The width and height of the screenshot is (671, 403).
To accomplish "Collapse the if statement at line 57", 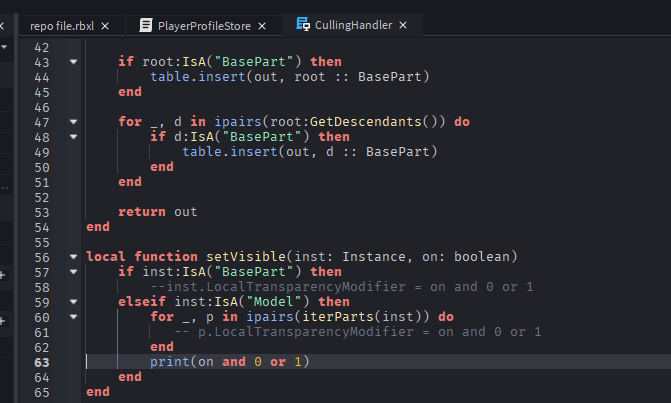I will (73, 272).
